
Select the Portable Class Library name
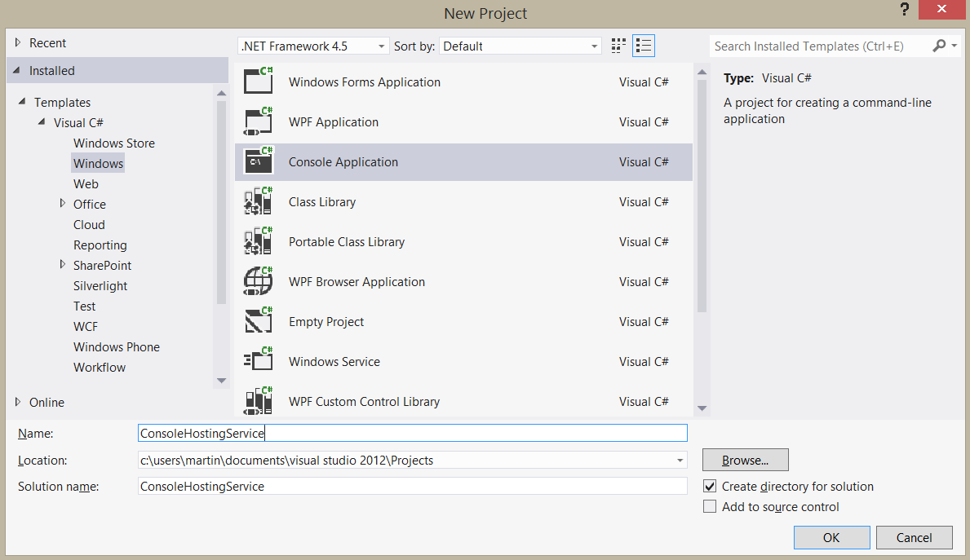pos(347,242)
